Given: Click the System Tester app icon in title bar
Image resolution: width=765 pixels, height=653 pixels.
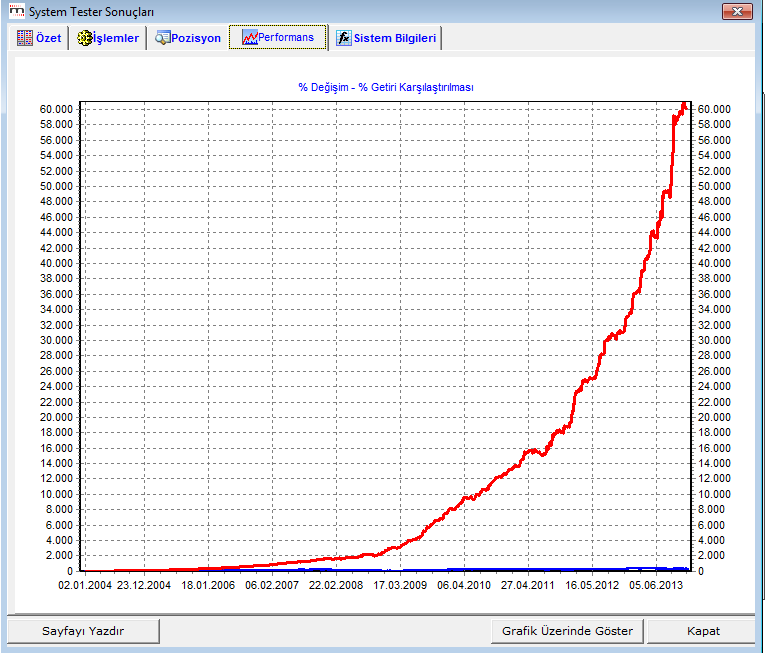Looking at the screenshot, I should tap(17, 11).
